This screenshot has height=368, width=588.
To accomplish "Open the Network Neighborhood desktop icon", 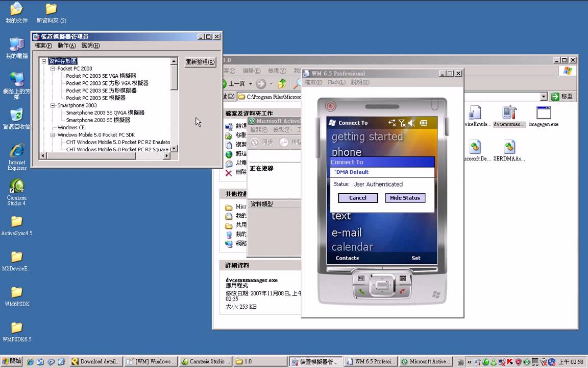I will [x=16, y=85].
